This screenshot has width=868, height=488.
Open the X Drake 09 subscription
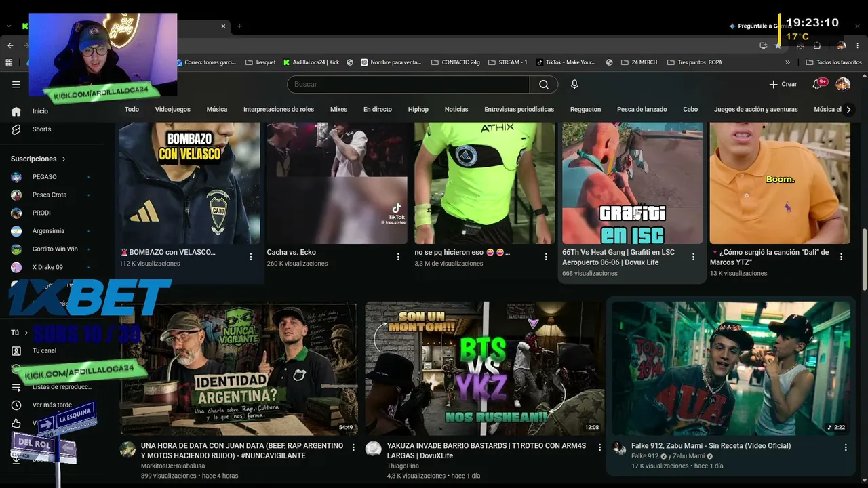47,267
